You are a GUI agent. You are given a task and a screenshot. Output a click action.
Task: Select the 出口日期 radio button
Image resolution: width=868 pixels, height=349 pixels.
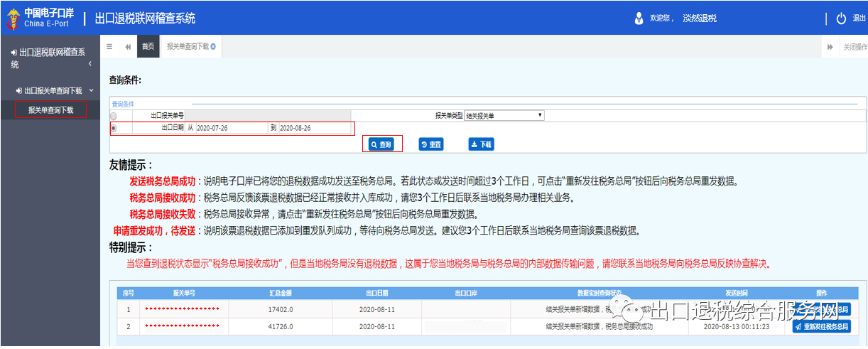click(114, 128)
